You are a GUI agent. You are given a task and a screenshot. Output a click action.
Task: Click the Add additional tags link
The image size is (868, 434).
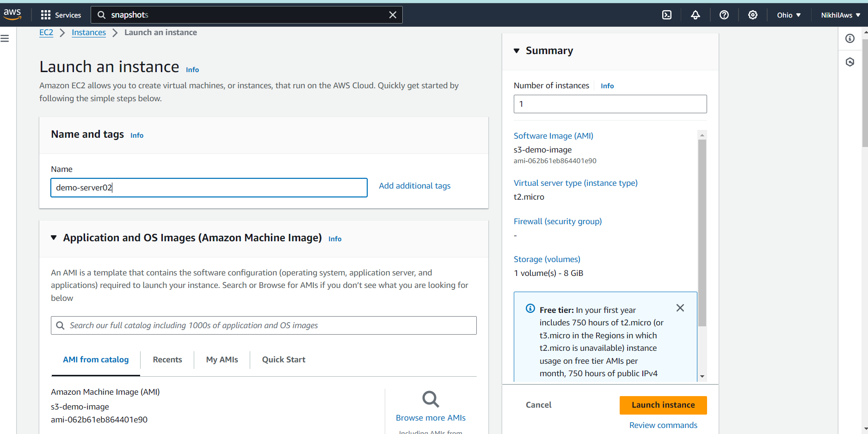[x=415, y=186]
